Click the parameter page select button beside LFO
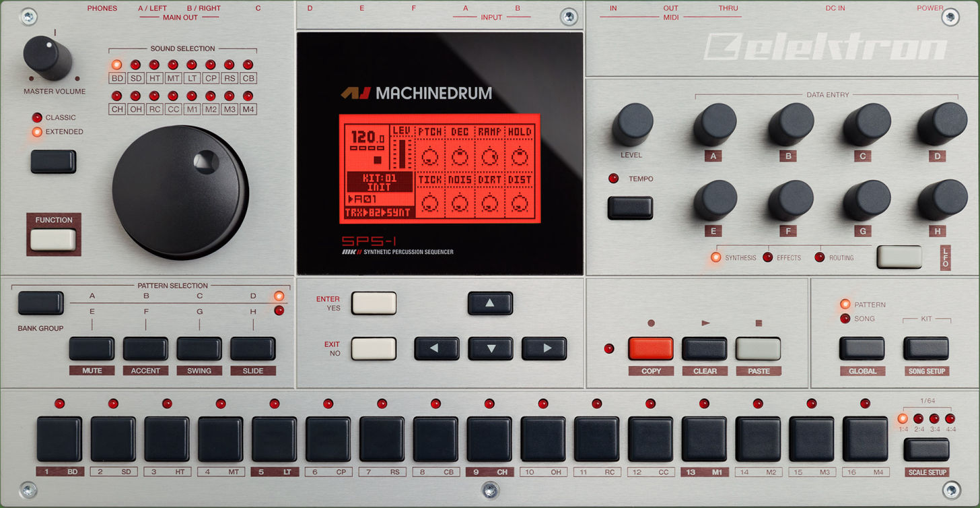This screenshot has height=508, width=980. point(899,257)
